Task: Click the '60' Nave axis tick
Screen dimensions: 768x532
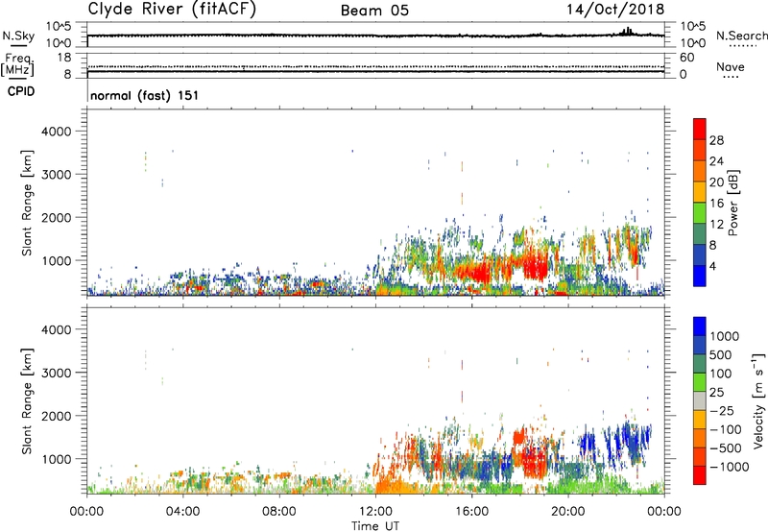Action: point(686,58)
